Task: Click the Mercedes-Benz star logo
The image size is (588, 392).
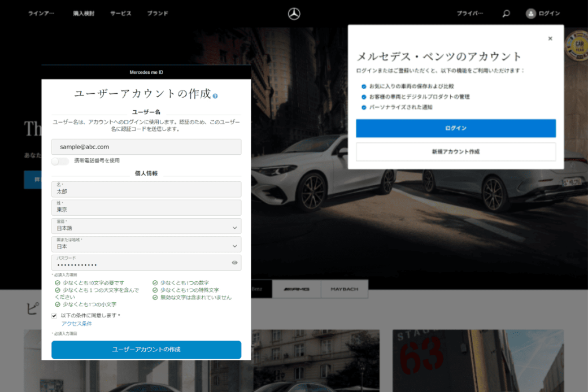Action: [294, 14]
